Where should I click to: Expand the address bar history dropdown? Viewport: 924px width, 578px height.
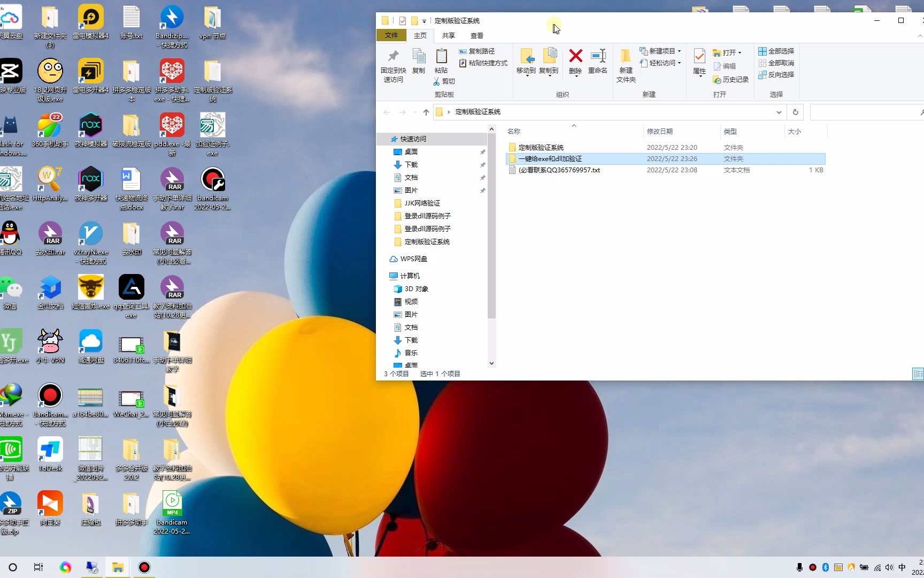(779, 112)
